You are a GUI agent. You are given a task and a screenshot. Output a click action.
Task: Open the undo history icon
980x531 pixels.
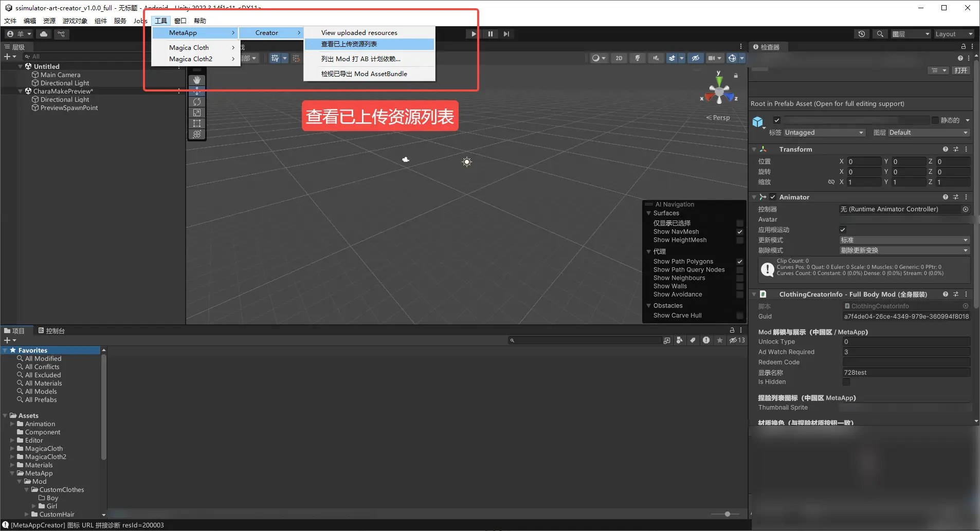pyautogui.click(x=862, y=34)
